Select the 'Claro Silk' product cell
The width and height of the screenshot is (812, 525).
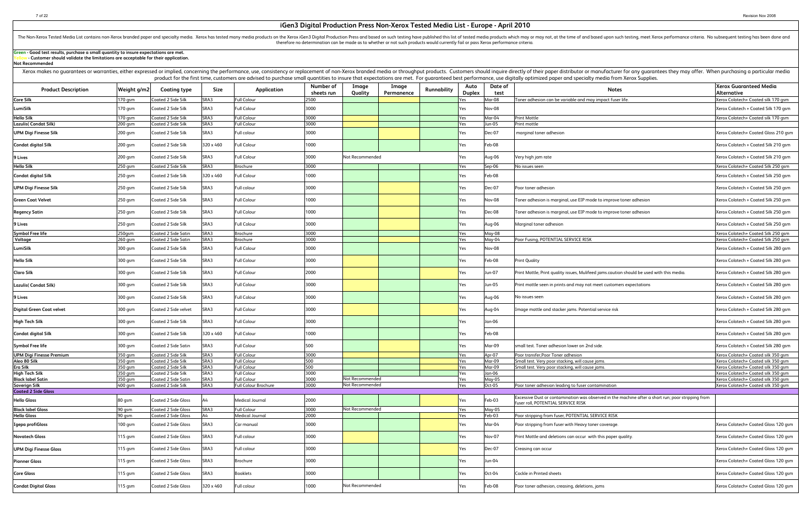65,273
